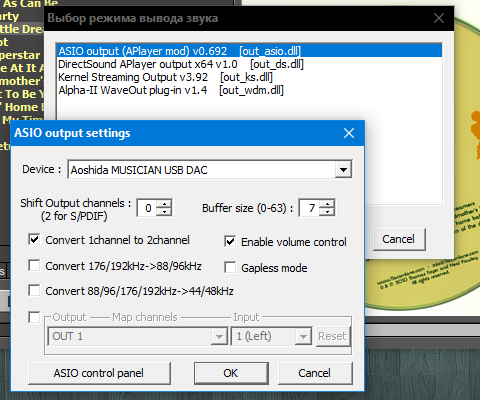Cancel the ASIO output settings dialog
This screenshot has height=400, width=480.
pos(315,373)
